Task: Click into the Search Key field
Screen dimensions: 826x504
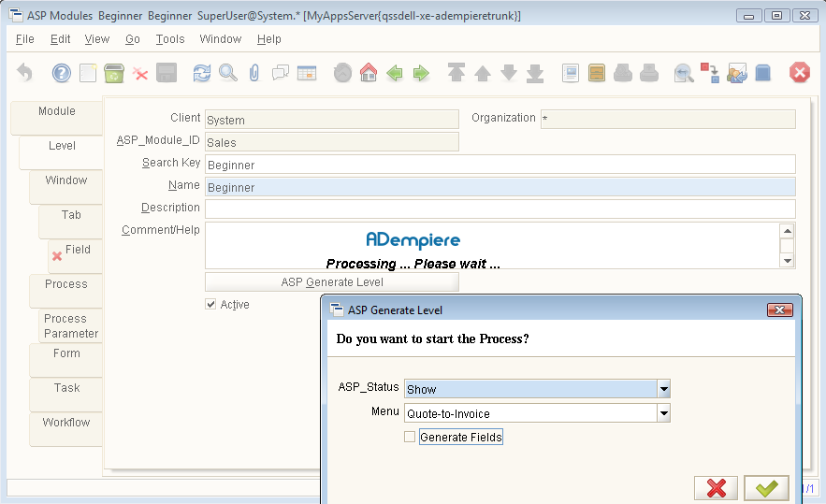Action: [500, 165]
